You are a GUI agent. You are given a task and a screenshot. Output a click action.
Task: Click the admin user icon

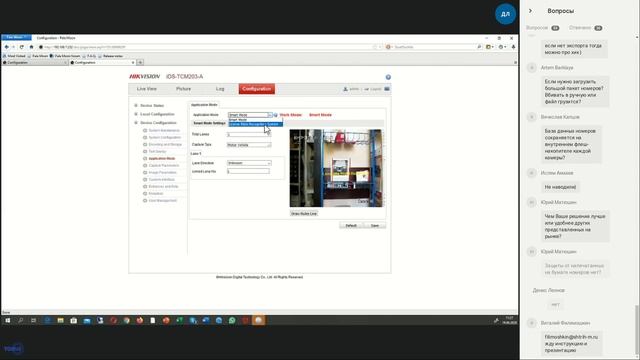click(x=345, y=89)
